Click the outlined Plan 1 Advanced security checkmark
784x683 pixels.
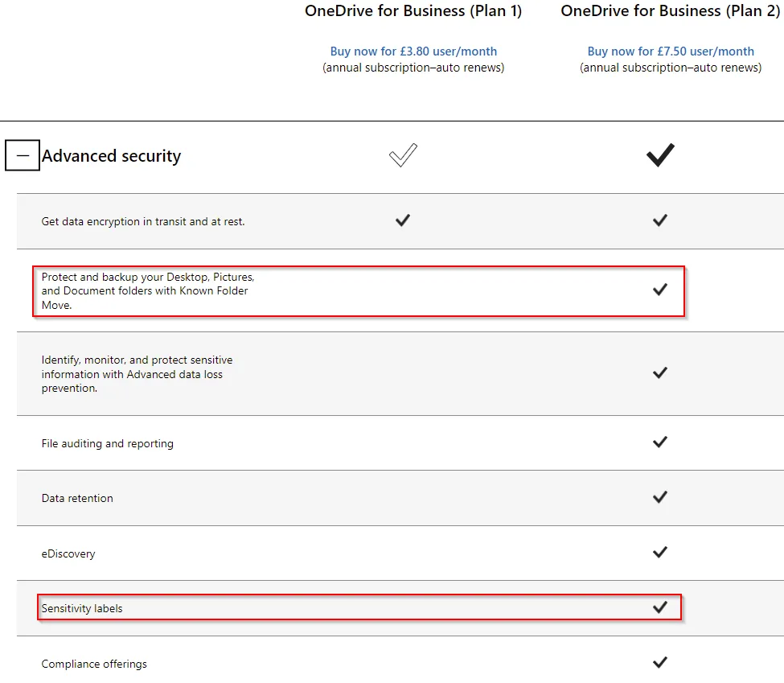[403, 155]
